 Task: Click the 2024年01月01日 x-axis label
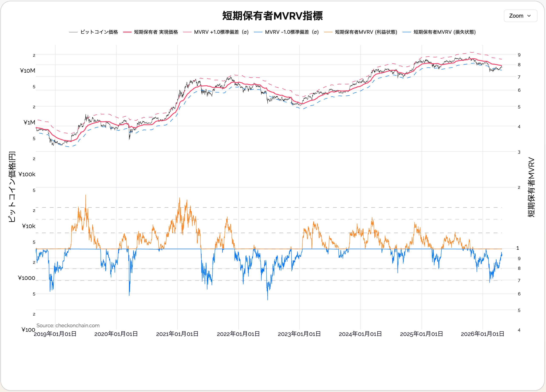click(360, 334)
